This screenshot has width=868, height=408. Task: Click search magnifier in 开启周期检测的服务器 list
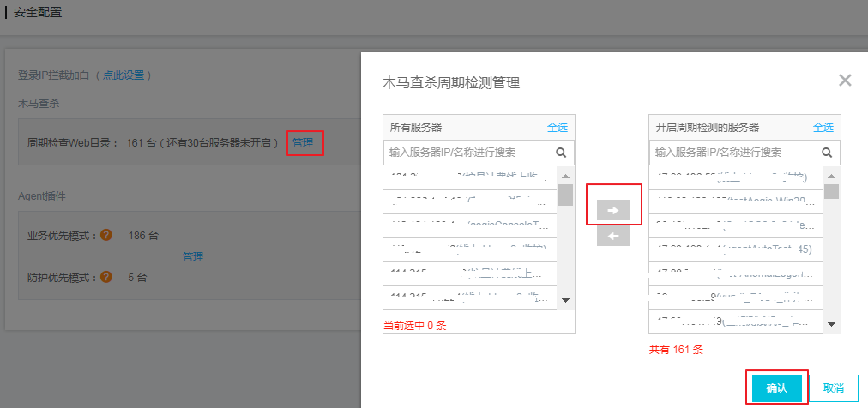coord(827,153)
